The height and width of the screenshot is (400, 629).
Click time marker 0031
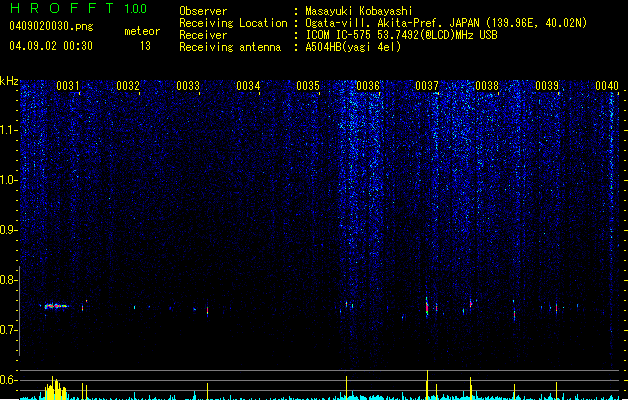pyautogui.click(x=68, y=86)
